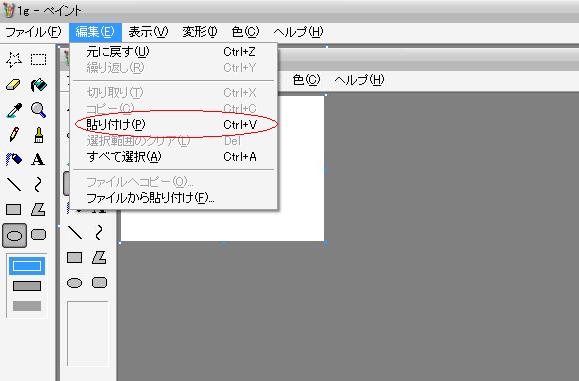Click the Curve tool in the pasted canvas screenshot
Screen dimensions: 579x381
coord(99,233)
